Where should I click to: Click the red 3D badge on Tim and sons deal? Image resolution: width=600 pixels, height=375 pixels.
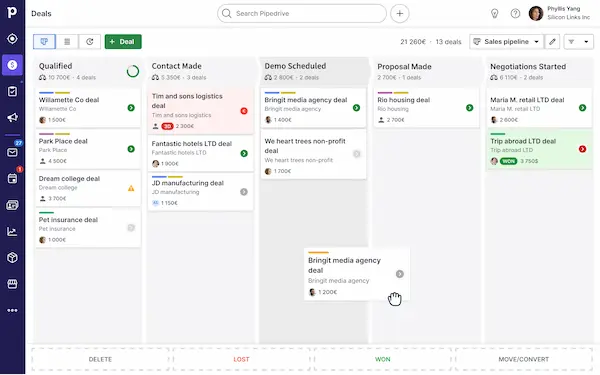pyautogui.click(x=167, y=126)
